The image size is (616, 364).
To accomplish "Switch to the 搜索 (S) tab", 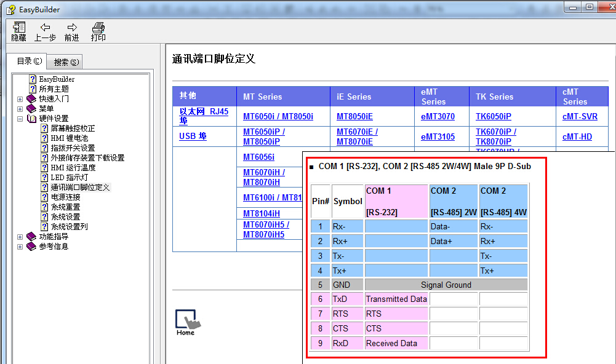I will [66, 62].
